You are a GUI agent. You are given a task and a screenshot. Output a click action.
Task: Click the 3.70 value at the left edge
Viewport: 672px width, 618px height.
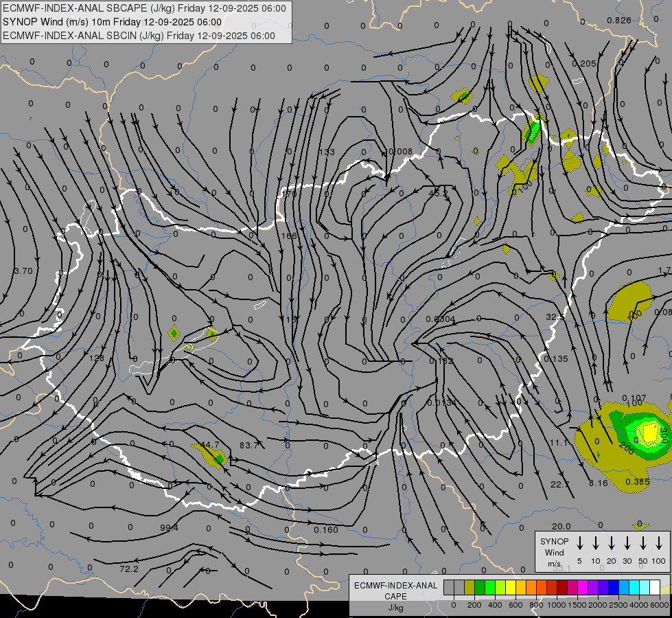click(23, 271)
